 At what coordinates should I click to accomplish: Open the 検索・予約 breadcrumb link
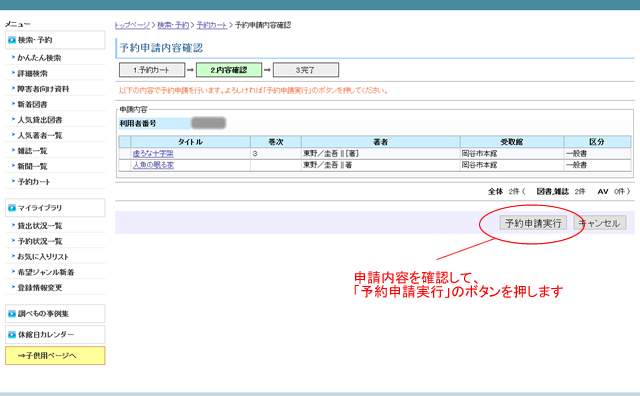click(x=173, y=25)
